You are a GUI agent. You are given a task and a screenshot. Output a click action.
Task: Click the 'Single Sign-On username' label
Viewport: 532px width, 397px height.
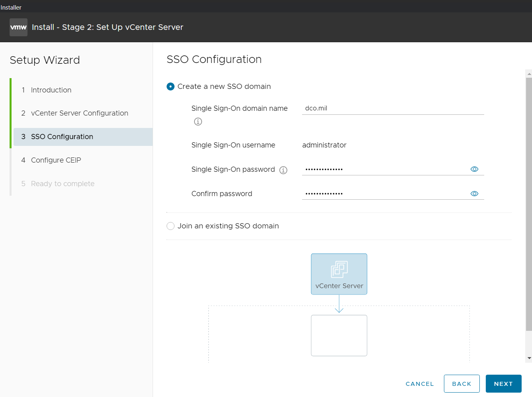[x=233, y=145]
